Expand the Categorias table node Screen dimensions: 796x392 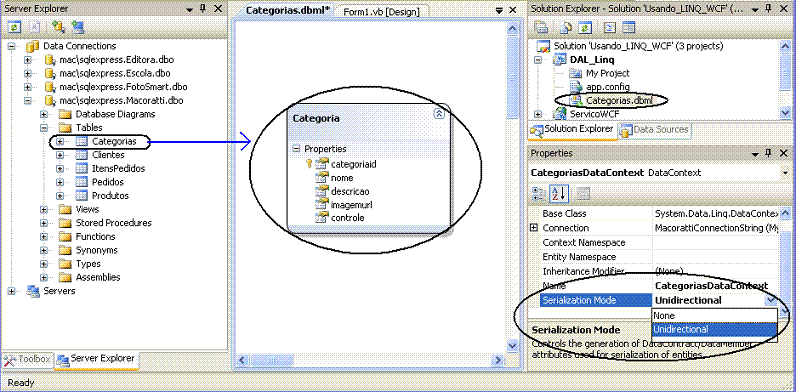(60, 141)
